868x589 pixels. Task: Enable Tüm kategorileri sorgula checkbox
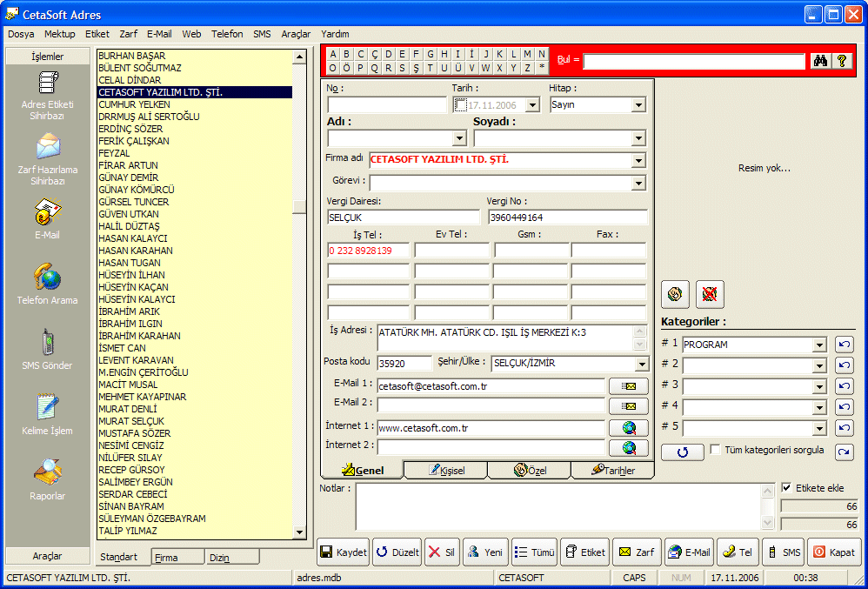coord(715,450)
